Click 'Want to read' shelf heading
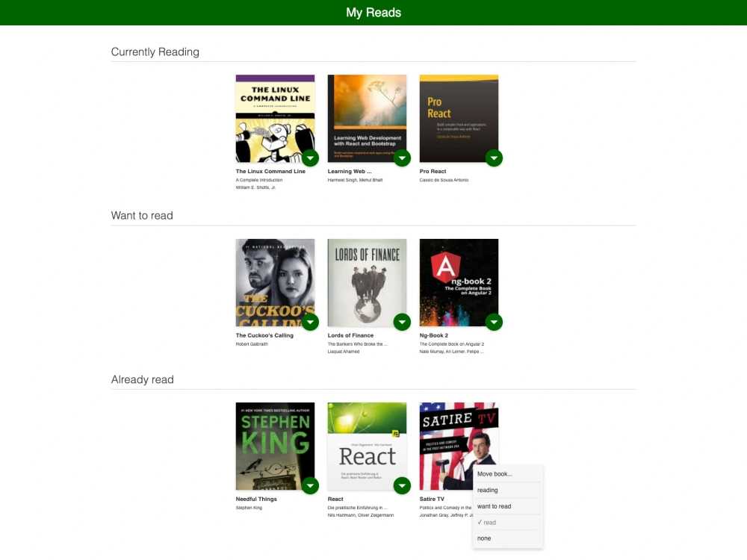Screen dimensions: 747x560 tap(142, 216)
